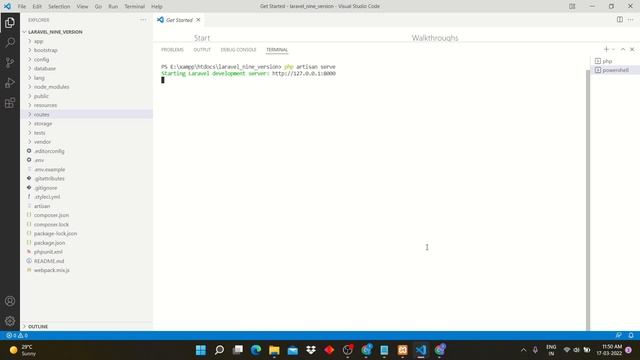Open errors and warnings in status bar
This screenshot has width=640, height=360.
point(17,336)
